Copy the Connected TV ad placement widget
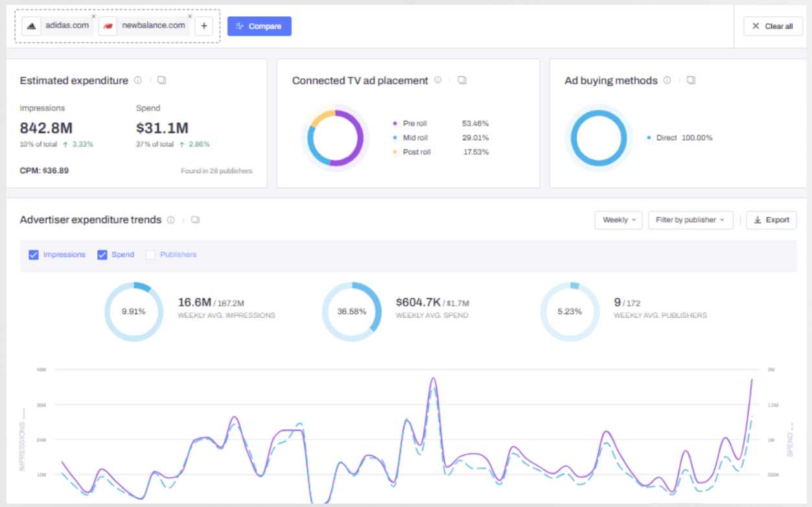Image resolution: width=812 pixels, height=507 pixels. (462, 80)
